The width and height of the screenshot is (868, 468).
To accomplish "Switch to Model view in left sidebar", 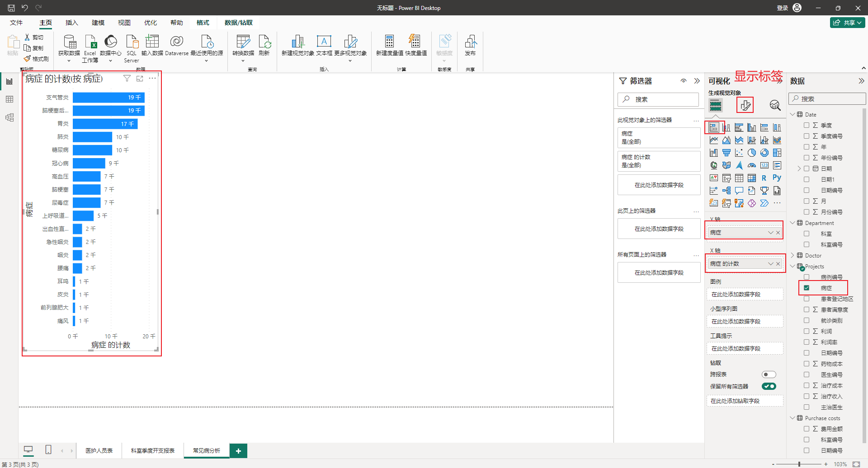I will (9, 117).
